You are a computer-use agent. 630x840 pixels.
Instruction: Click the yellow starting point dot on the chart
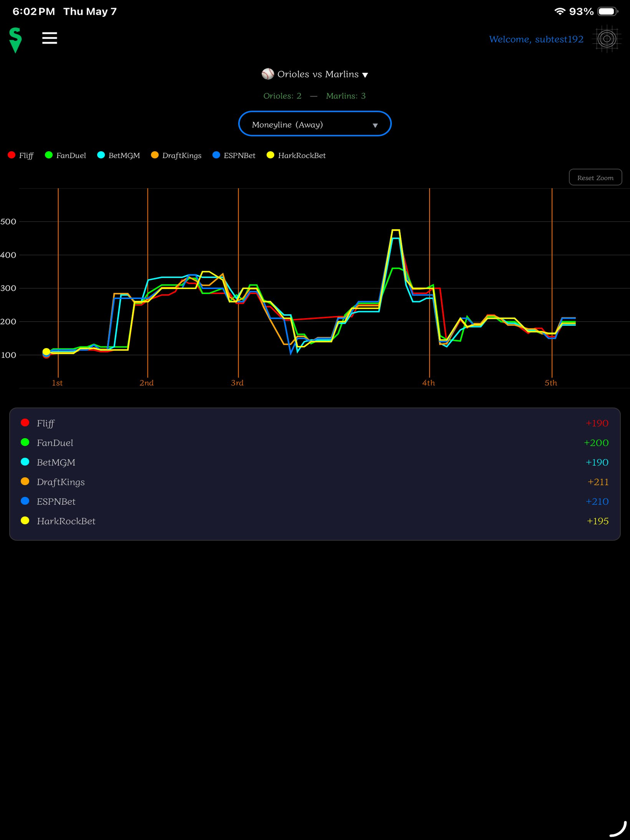click(x=46, y=352)
